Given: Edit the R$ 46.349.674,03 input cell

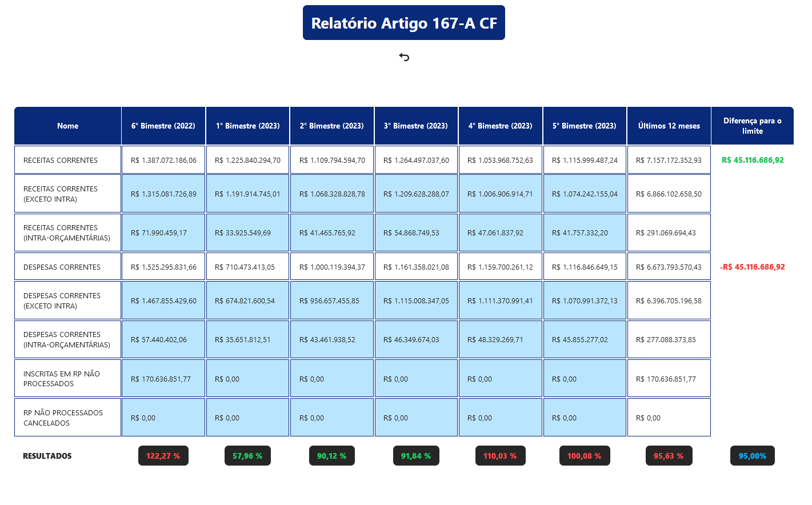Looking at the screenshot, I should (416, 339).
